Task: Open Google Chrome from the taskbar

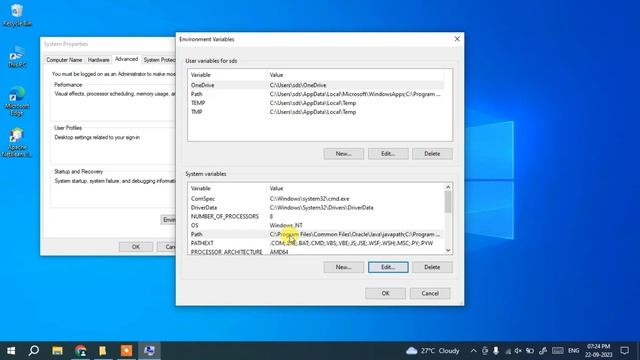Action: [80, 351]
